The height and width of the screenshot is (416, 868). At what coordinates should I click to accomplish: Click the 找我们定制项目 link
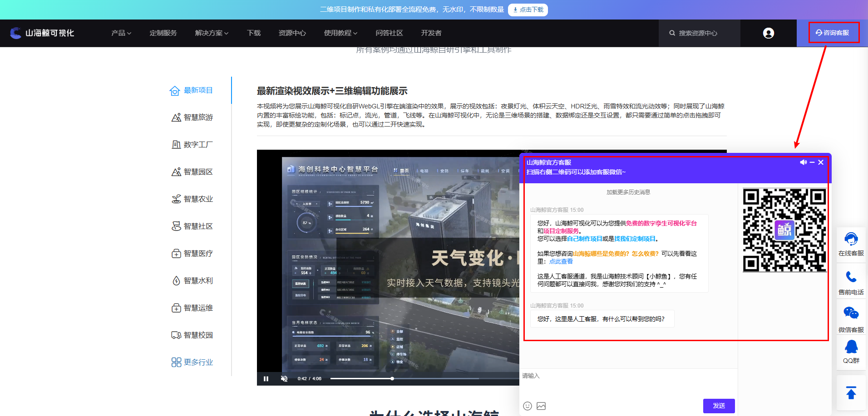(635, 239)
